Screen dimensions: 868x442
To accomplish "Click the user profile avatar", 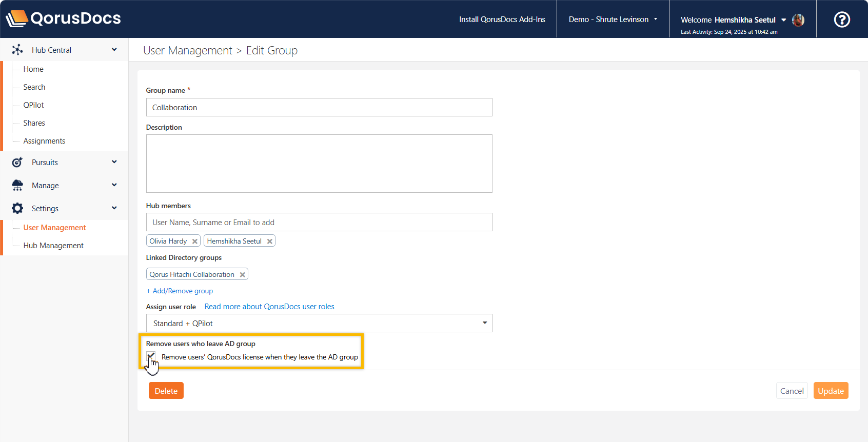I will 798,20.
